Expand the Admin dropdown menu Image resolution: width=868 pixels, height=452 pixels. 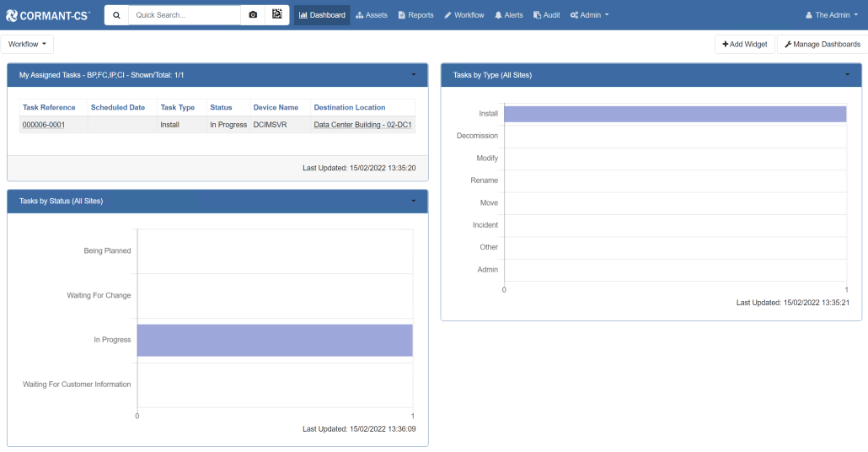589,15
